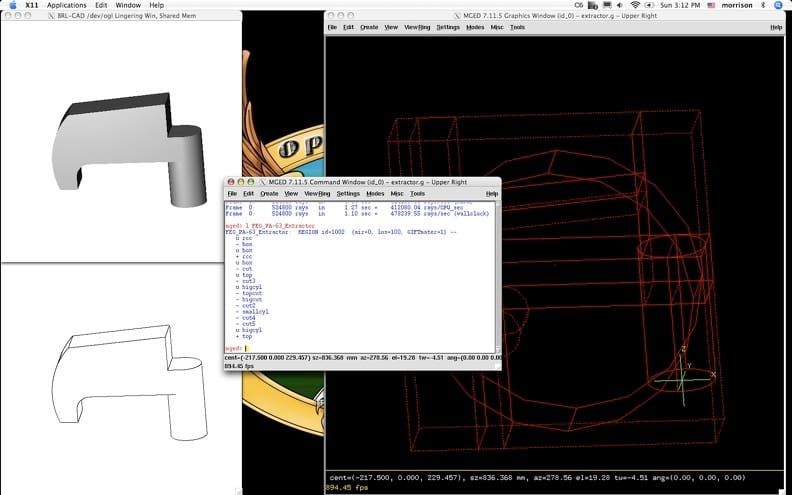
Task: Open File menu in the Command Window
Action: pyautogui.click(x=232, y=193)
